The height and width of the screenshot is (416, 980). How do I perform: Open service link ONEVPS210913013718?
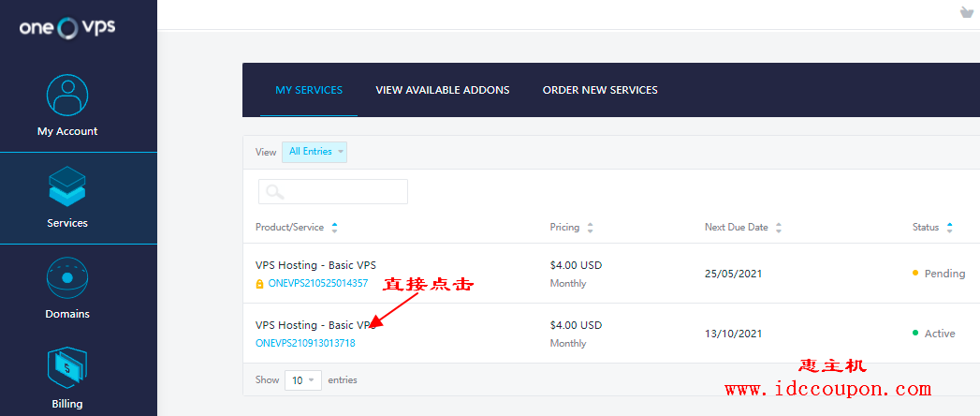pyautogui.click(x=305, y=343)
